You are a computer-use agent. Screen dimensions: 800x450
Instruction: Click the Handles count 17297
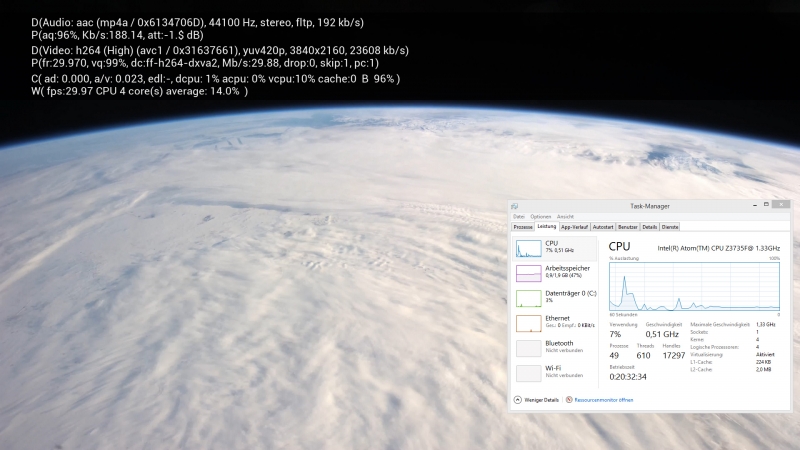(673, 356)
